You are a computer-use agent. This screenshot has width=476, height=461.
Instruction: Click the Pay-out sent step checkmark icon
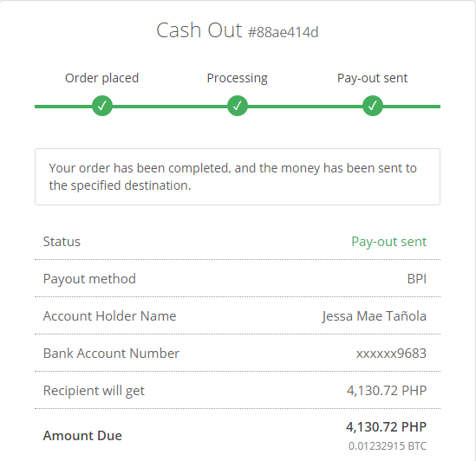click(373, 106)
